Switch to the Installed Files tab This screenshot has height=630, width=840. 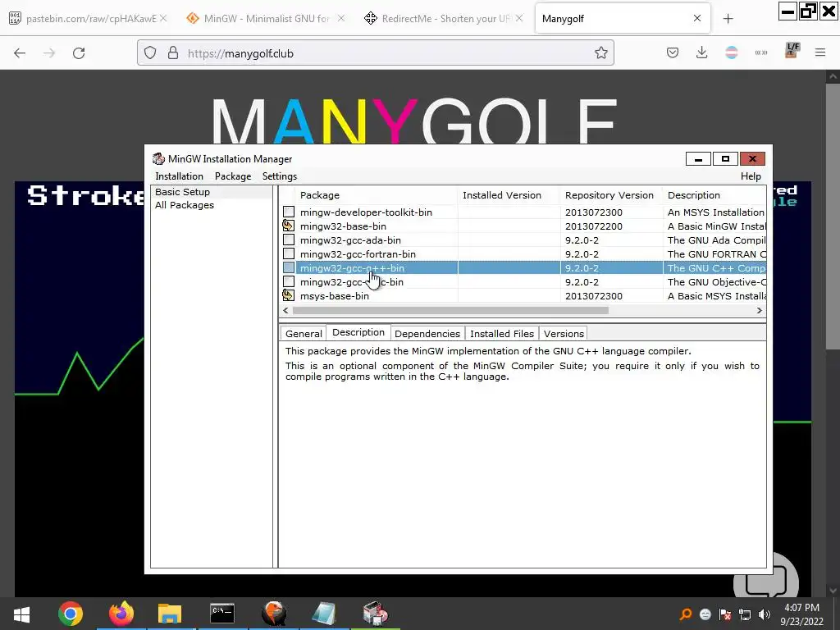pos(502,334)
